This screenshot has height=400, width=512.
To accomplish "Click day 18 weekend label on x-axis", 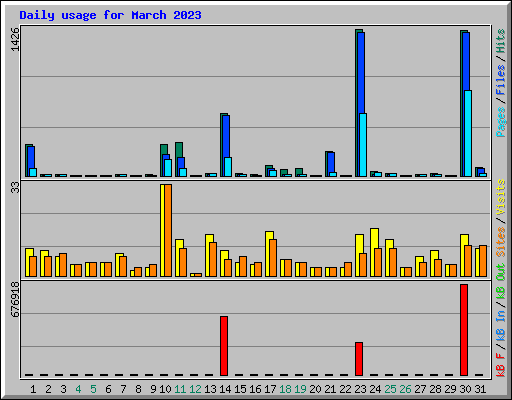I will [x=285, y=389].
